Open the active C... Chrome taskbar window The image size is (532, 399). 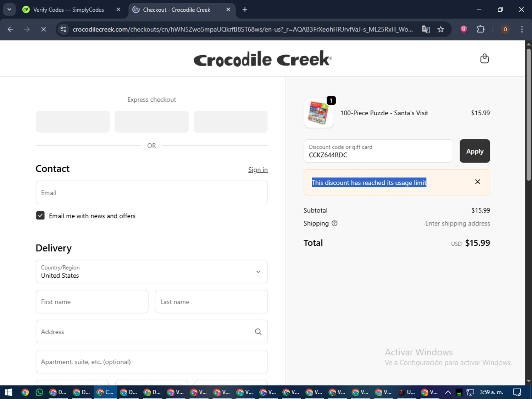pyautogui.click(x=105, y=392)
